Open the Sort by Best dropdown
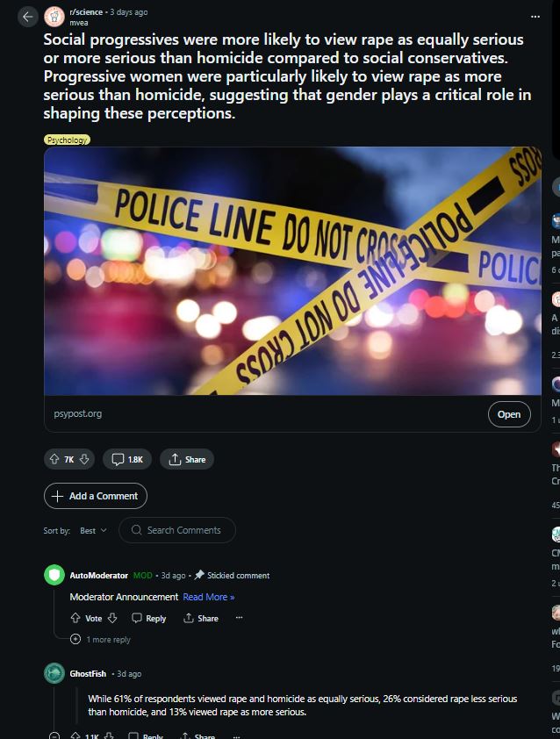The image size is (560, 739). coord(93,531)
